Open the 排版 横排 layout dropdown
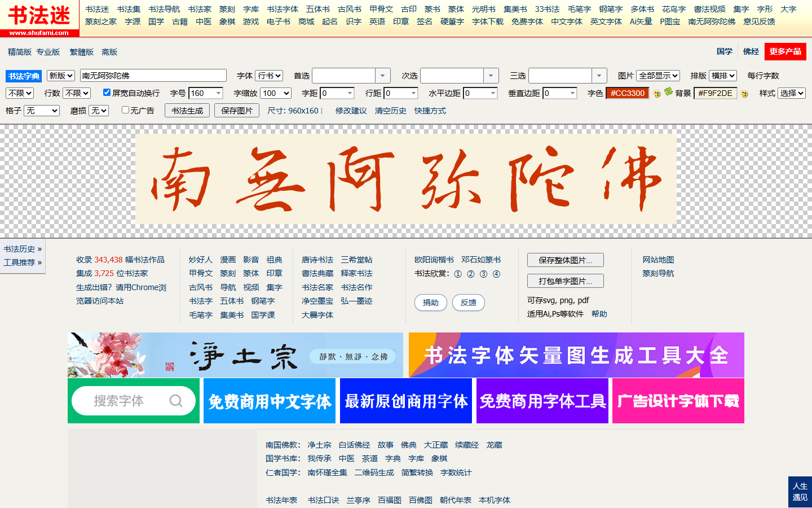The image size is (812, 508). point(723,76)
